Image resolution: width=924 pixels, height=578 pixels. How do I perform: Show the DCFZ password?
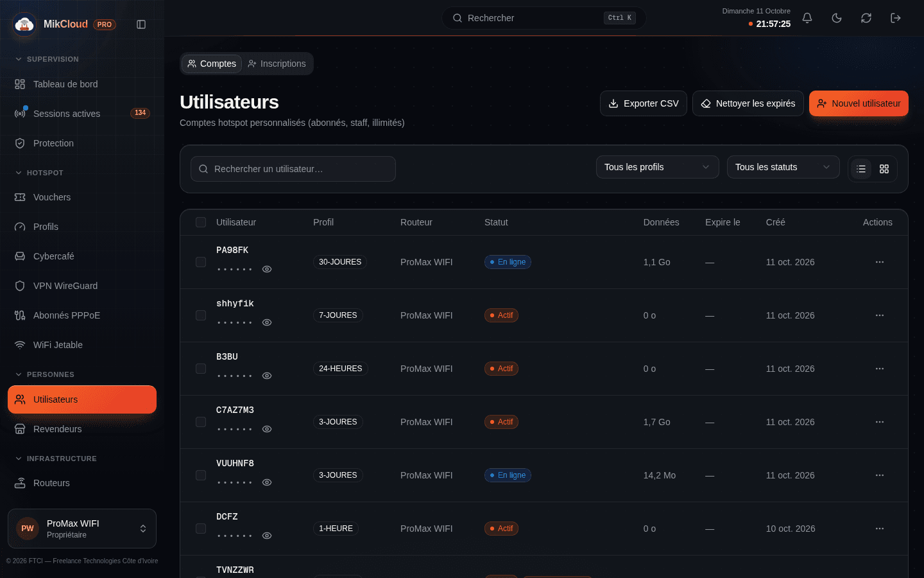tap(267, 536)
